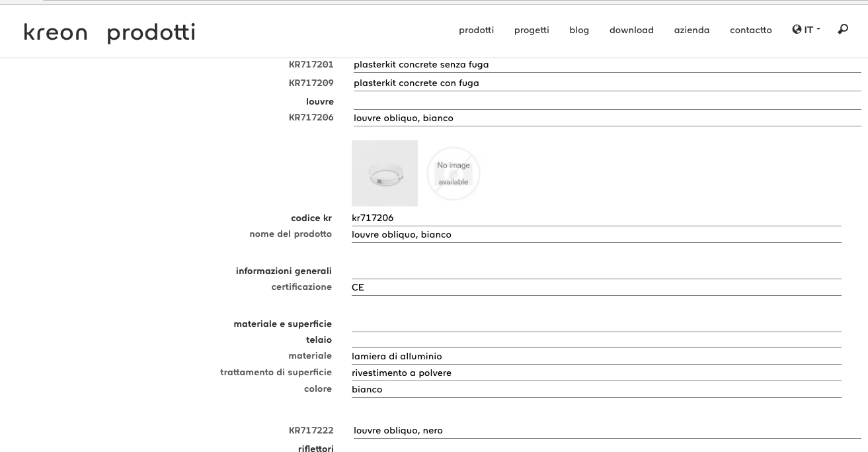
Task: Expand the KR717209 plasterkit con fuga row
Action: click(416, 83)
